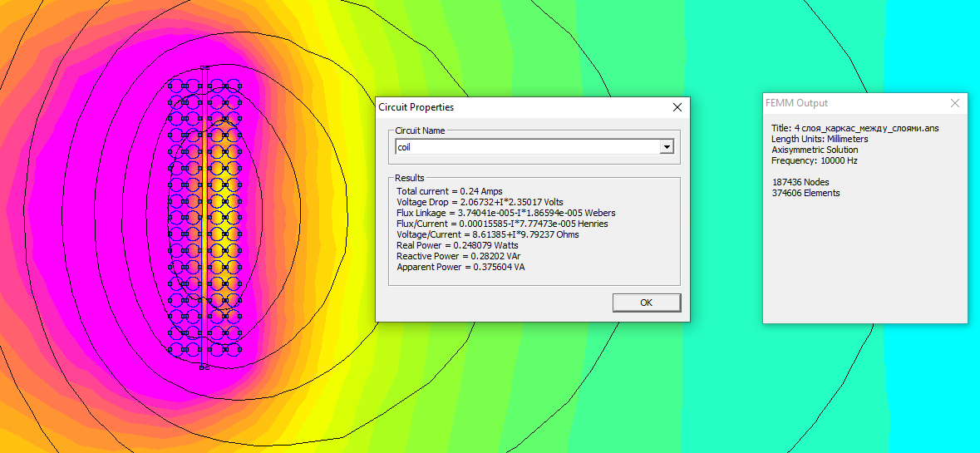
Task: Click '187436 Nodes' in FEMM Output
Action: click(x=800, y=182)
